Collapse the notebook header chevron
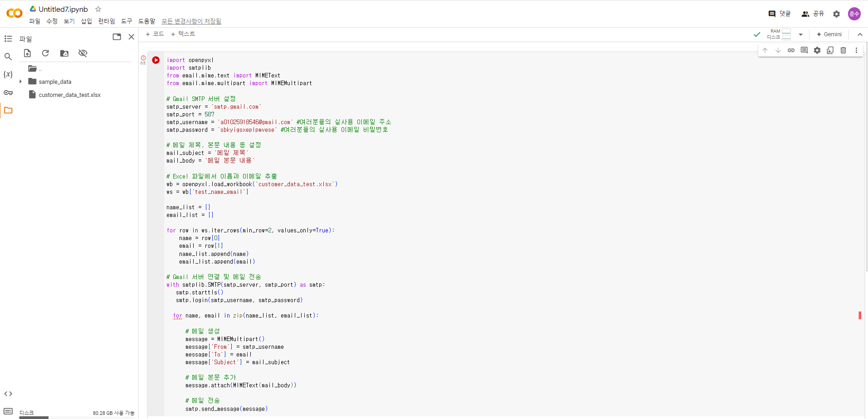 (x=860, y=34)
